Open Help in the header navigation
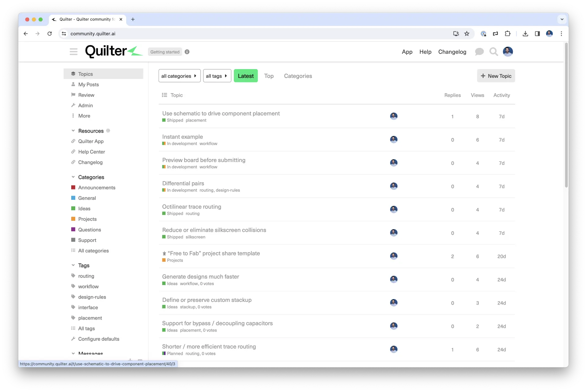 tap(425, 52)
